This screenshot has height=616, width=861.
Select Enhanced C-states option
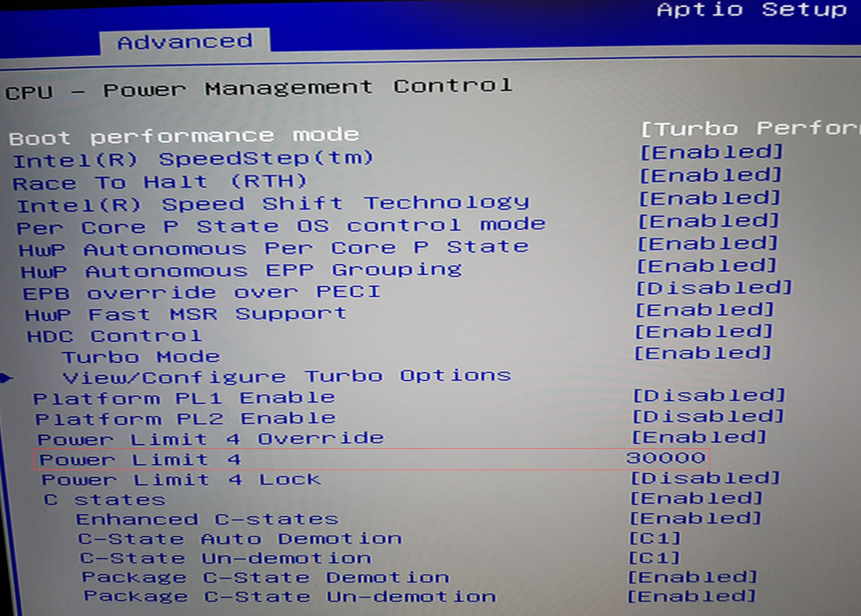pyautogui.click(x=207, y=519)
